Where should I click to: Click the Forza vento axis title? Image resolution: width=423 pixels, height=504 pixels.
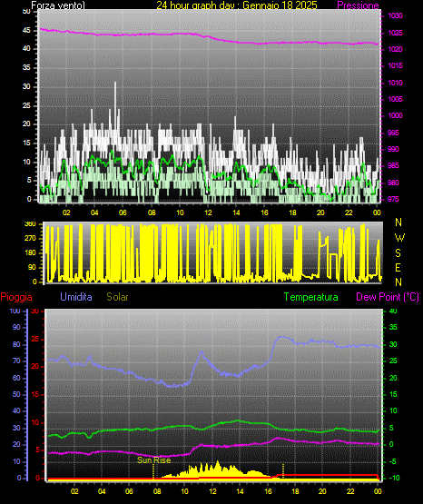pyautogui.click(x=58, y=5)
